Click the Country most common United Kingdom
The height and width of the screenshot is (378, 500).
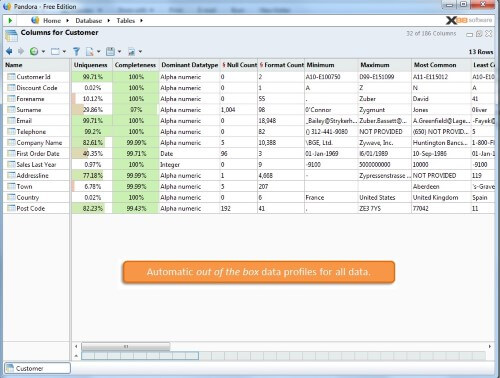(x=435, y=198)
